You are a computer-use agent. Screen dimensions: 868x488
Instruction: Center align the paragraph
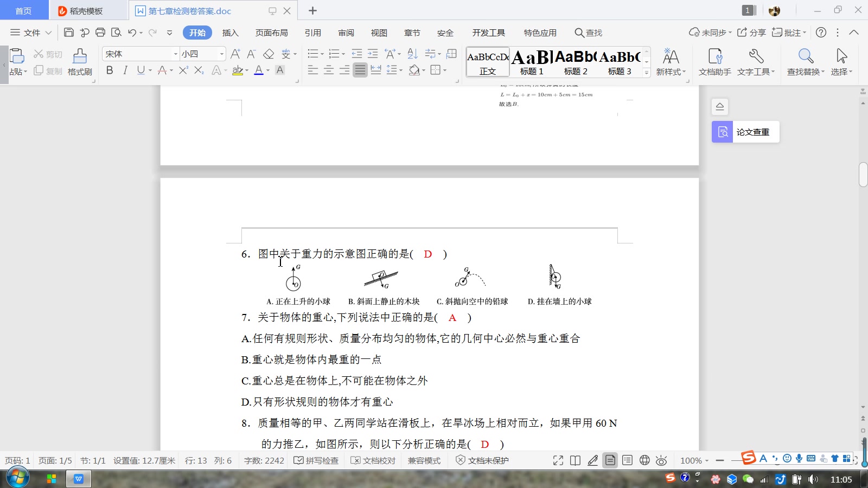pyautogui.click(x=328, y=70)
